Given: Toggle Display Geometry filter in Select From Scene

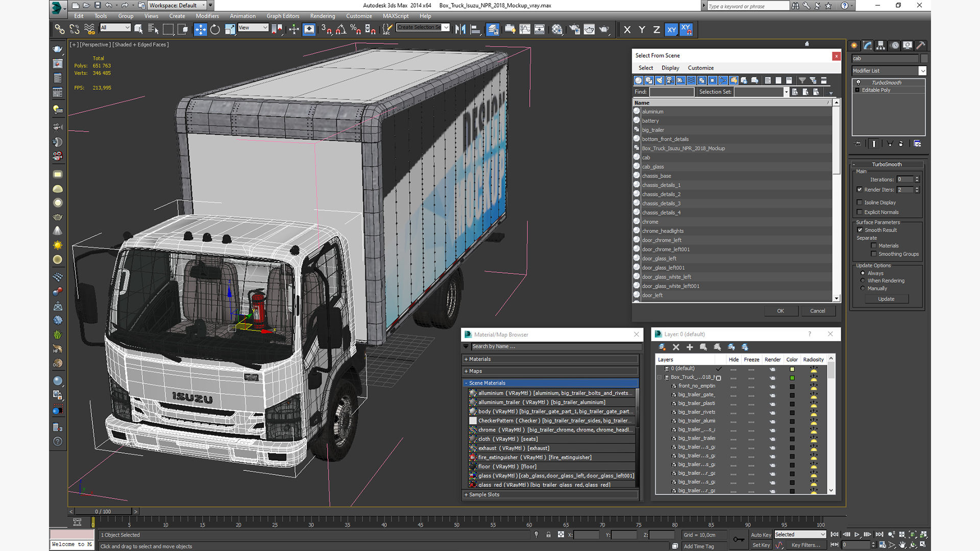Looking at the screenshot, I should pyautogui.click(x=639, y=81).
